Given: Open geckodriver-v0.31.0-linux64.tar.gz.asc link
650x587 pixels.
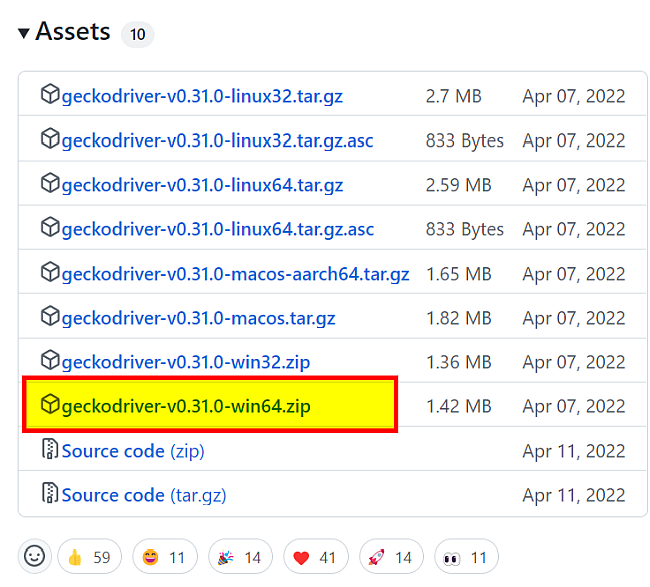Looking at the screenshot, I should coord(218,229).
